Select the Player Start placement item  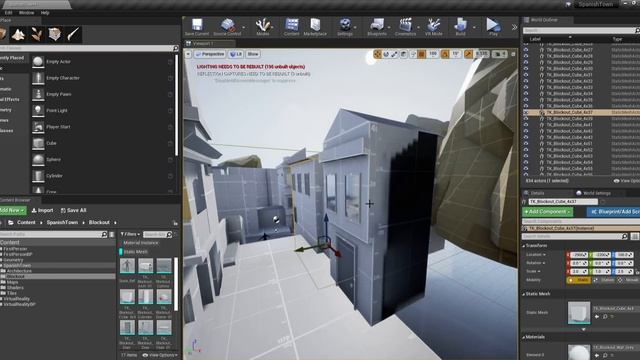point(103,127)
